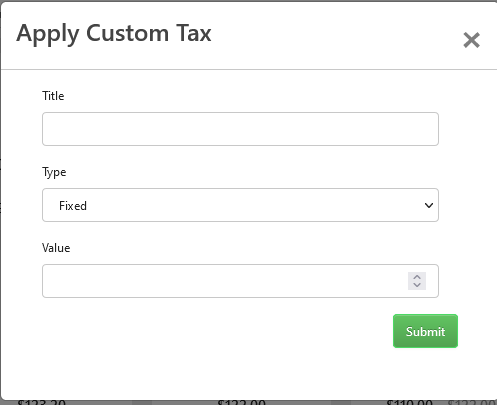Viewport: 497px width, 405px height.
Task: Click the header divider line under title
Action: tap(249, 70)
